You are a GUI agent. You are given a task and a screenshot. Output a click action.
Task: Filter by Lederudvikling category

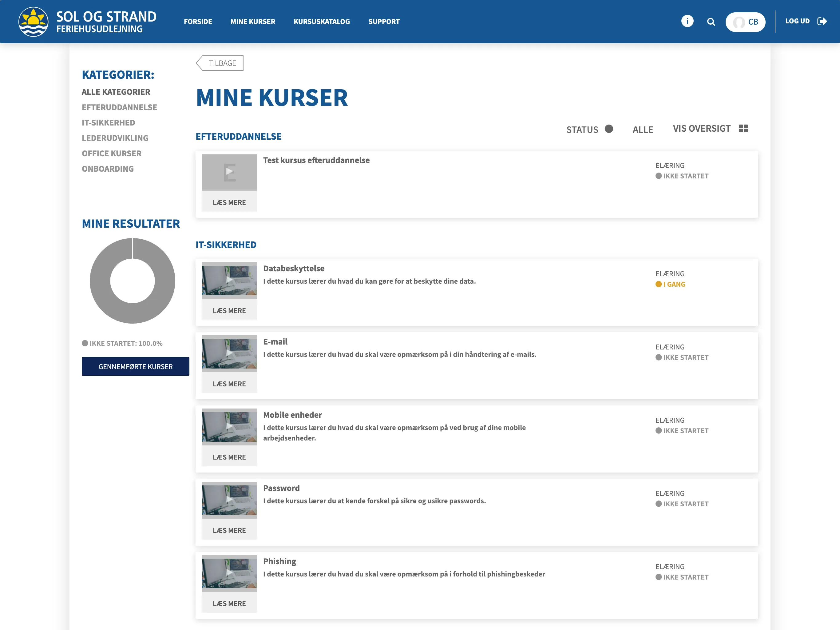(115, 138)
